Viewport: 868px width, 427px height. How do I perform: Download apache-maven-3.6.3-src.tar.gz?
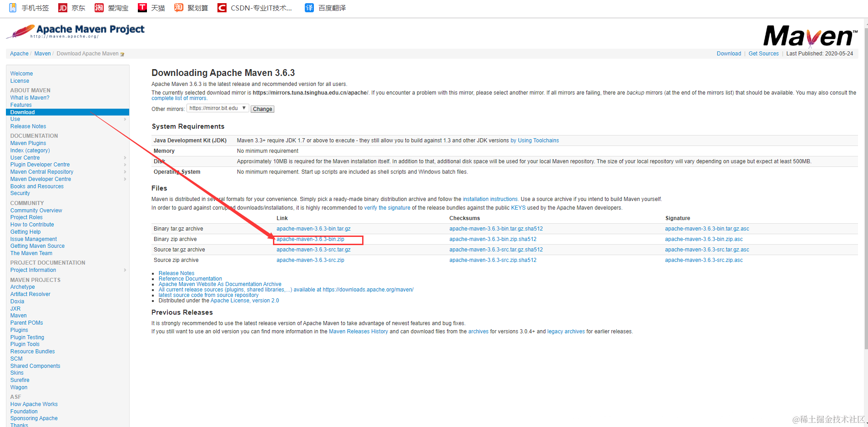313,250
